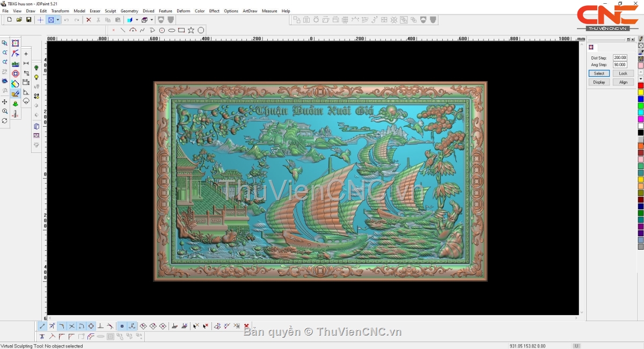Open dropdown arrow beside boxed-X view button

click(x=58, y=20)
